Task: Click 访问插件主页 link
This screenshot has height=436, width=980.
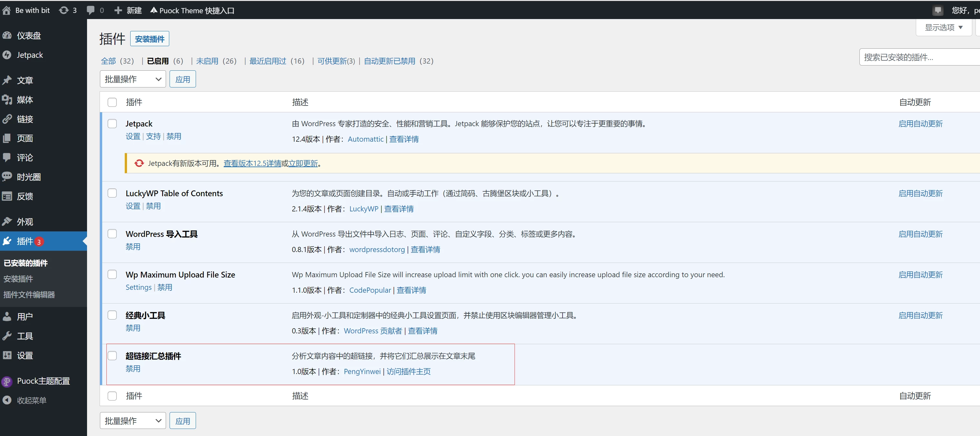Action: pyautogui.click(x=408, y=371)
